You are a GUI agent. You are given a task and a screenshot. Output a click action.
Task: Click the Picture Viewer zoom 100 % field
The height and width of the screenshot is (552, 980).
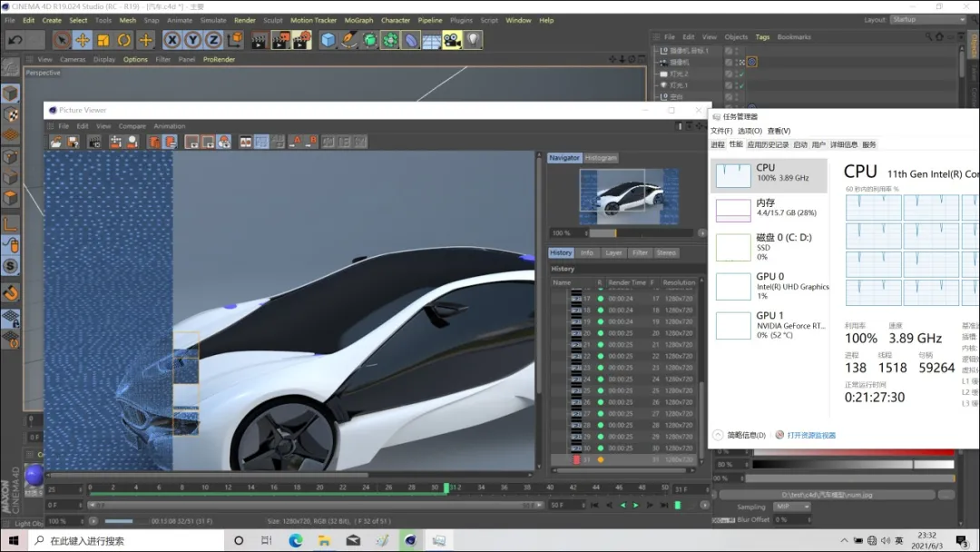click(x=67, y=521)
